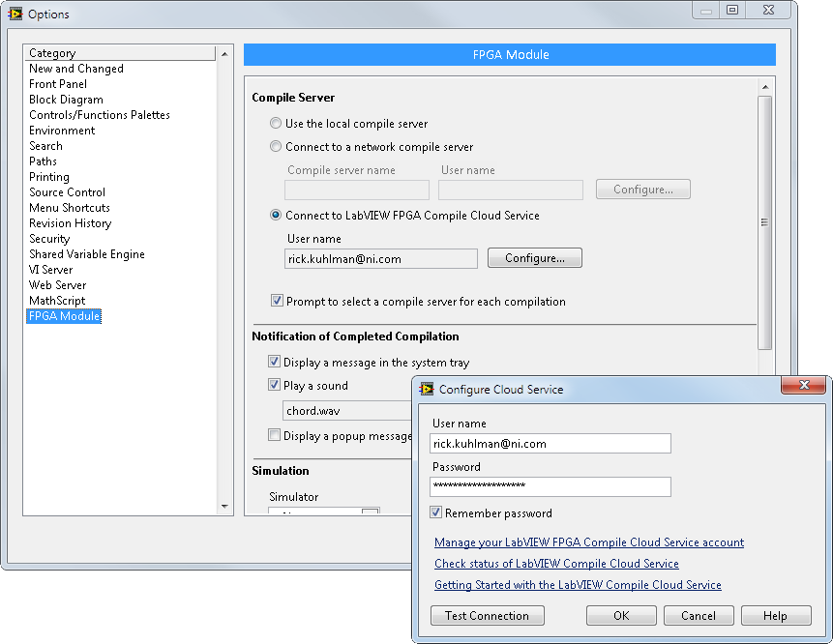Select 'MathScript' in the Category list

(x=57, y=301)
